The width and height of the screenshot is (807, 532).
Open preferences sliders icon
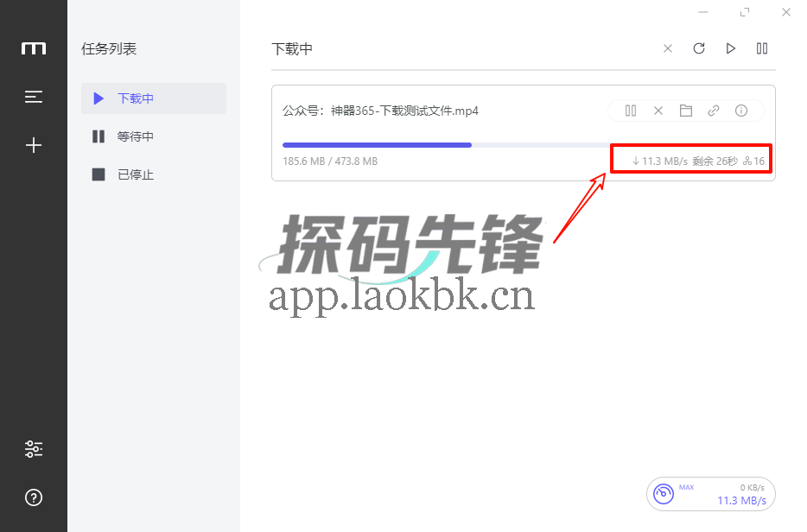(34, 449)
